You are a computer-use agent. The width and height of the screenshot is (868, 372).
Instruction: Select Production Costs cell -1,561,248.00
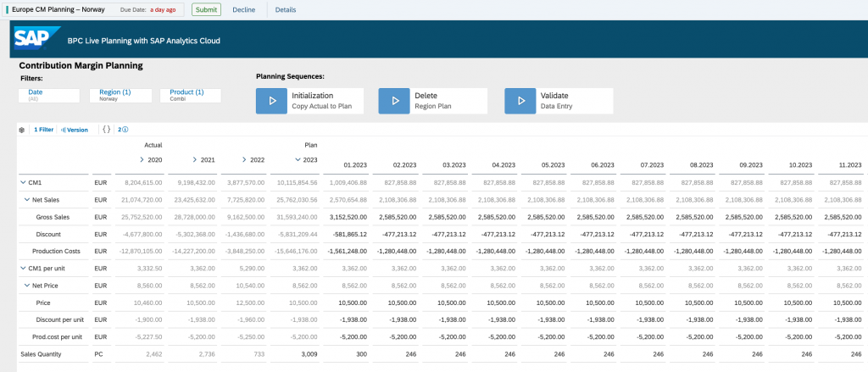(348, 251)
